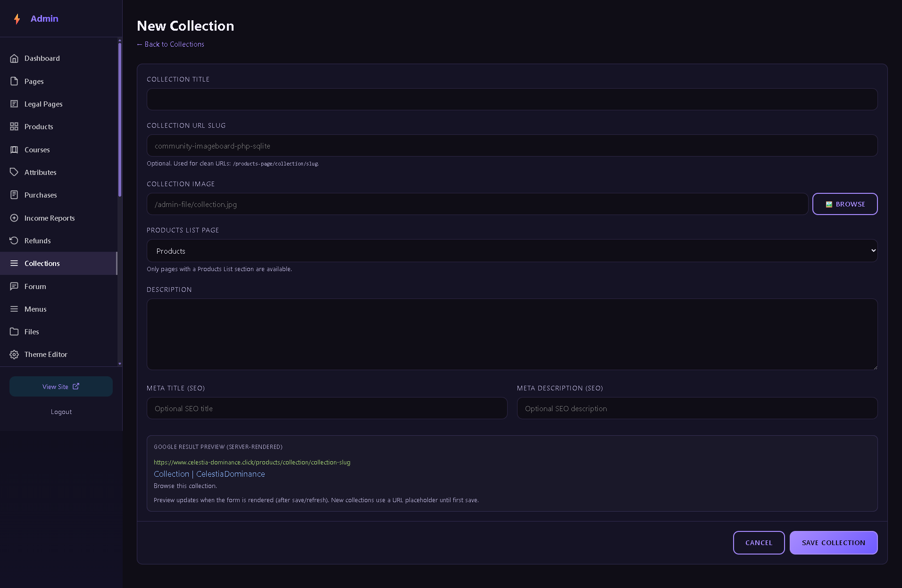Click the Income Reports plus-circle icon
The image size is (902, 588).
click(x=14, y=218)
